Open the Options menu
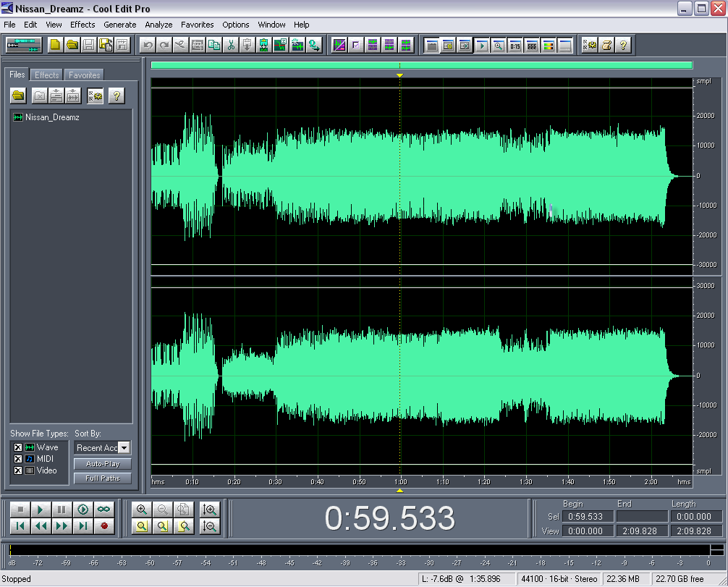The height and width of the screenshot is (587, 728). 235,25
